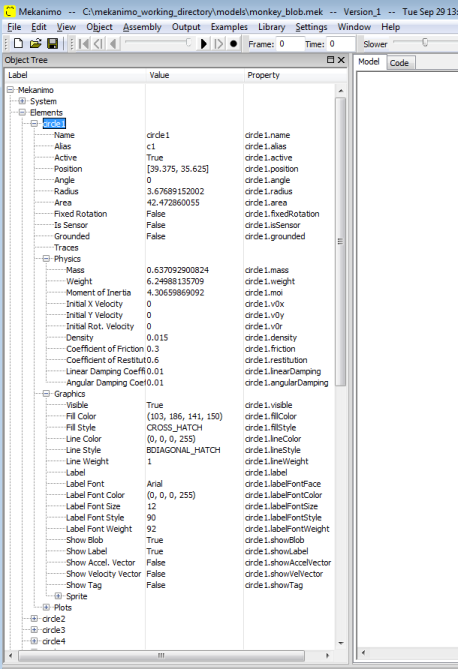Click the tree's down scroll arrow
Viewport: 458px width, 669px height.
341,643
